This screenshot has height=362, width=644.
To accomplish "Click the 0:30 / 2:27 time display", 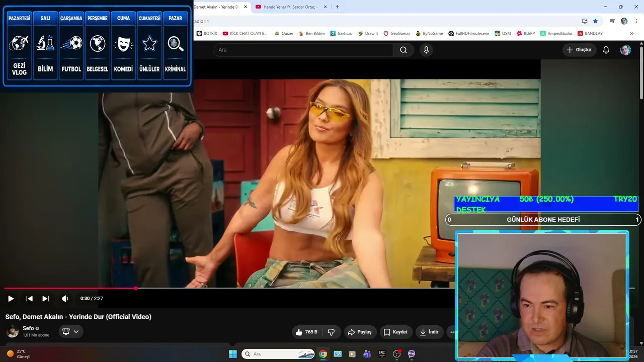I will 92,299.
